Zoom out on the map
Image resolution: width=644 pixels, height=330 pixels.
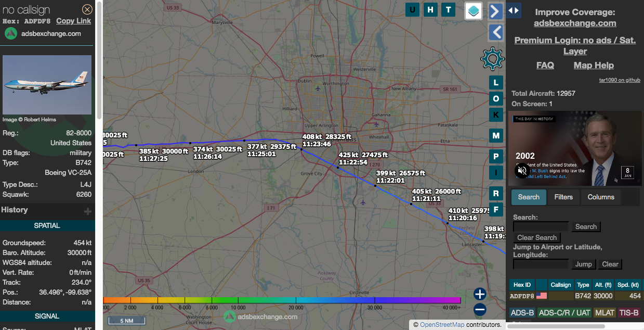pos(480,310)
